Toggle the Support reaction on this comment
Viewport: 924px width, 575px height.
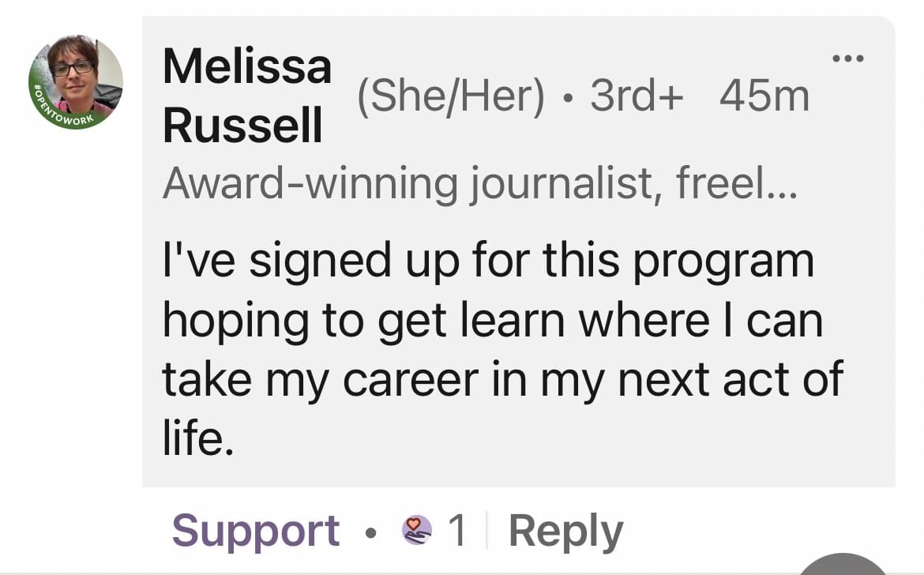tap(256, 531)
